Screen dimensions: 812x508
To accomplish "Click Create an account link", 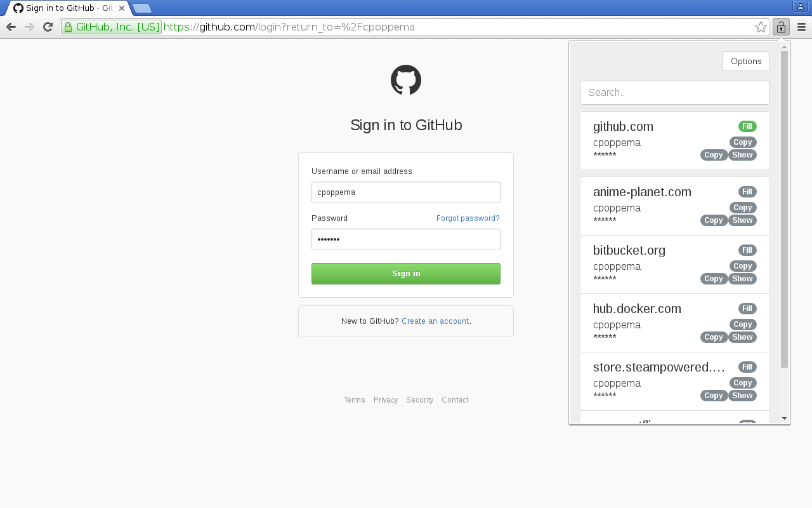I will pos(435,321).
